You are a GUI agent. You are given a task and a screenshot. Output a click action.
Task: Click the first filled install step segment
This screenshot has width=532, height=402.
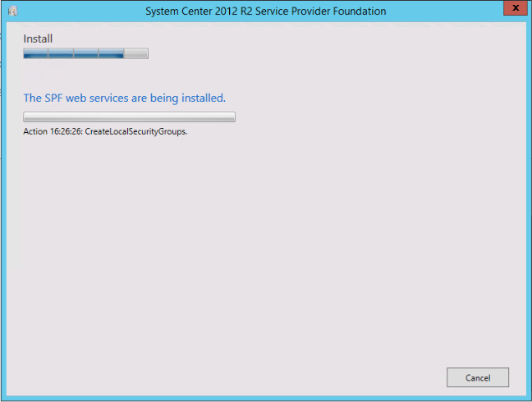pyautogui.click(x=35, y=54)
